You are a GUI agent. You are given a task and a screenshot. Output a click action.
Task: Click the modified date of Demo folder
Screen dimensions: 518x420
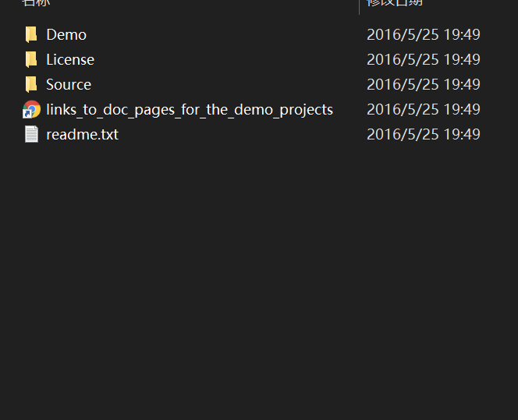click(x=423, y=34)
